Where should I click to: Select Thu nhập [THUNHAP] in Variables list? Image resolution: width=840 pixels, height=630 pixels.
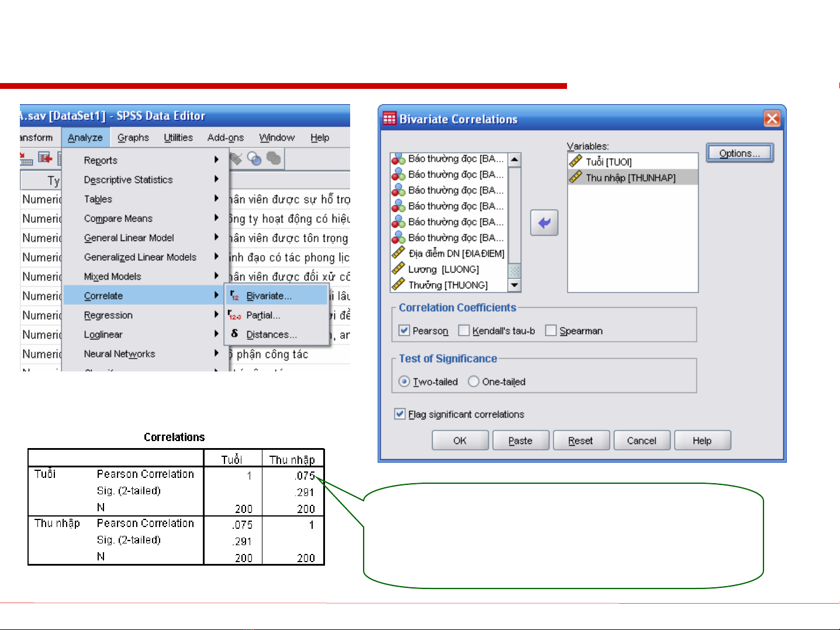(631, 178)
